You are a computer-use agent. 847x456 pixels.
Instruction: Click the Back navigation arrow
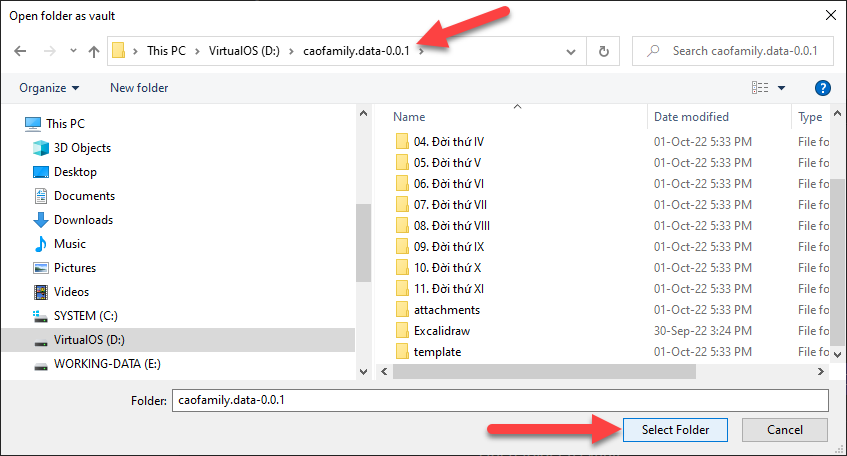click(21, 51)
